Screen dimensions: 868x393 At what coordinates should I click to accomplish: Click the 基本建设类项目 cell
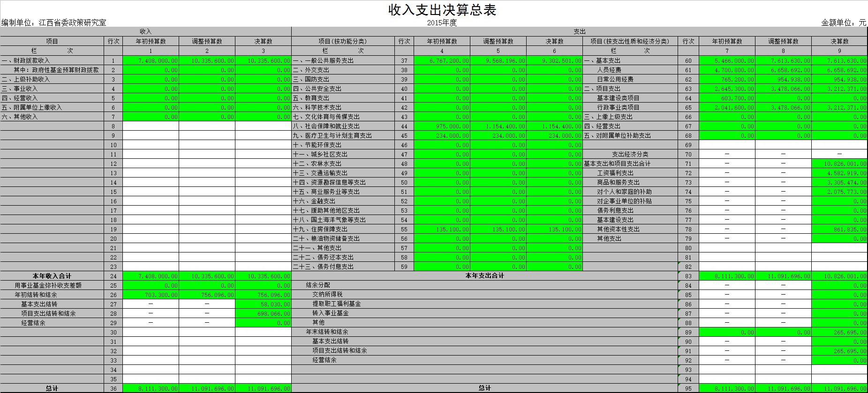point(630,98)
